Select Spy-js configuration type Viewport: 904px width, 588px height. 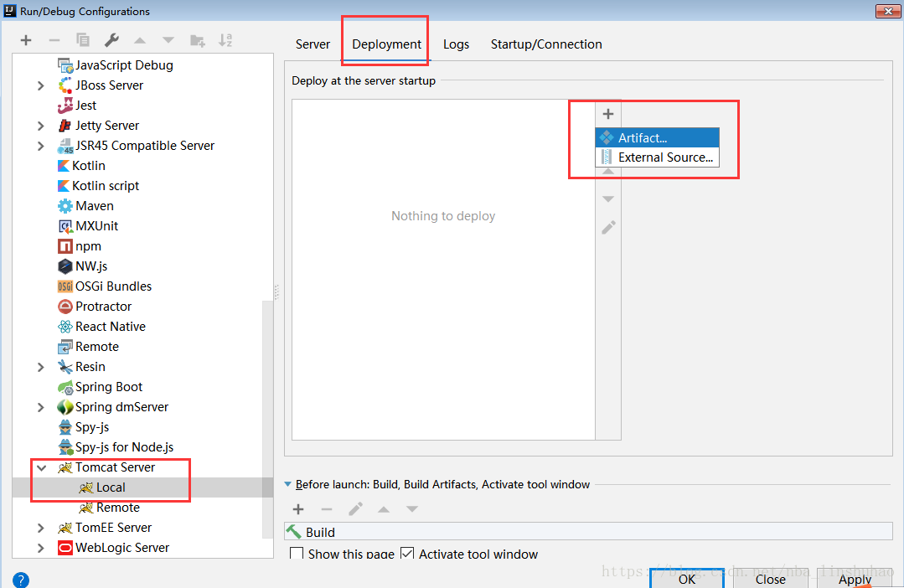tap(84, 427)
